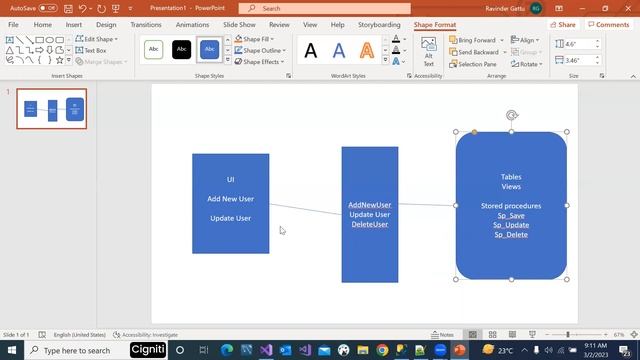Open the Edit Shape menu
The height and width of the screenshot is (360, 640).
pyautogui.click(x=97, y=39)
